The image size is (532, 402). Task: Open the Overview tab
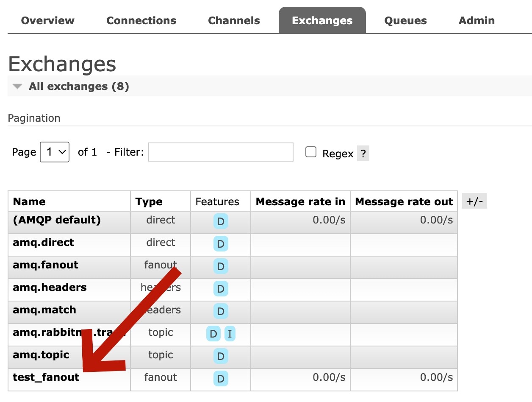47,20
